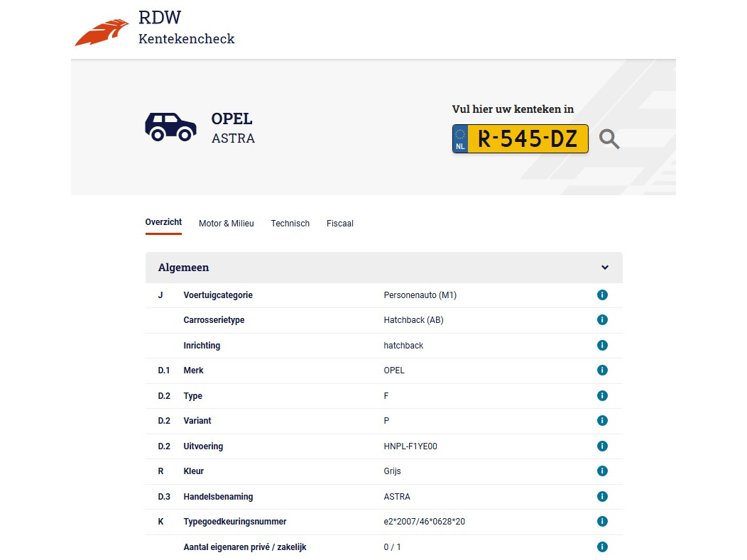The width and height of the screenshot is (747, 560).
Task: Show info for Variant P row
Action: [x=602, y=421]
